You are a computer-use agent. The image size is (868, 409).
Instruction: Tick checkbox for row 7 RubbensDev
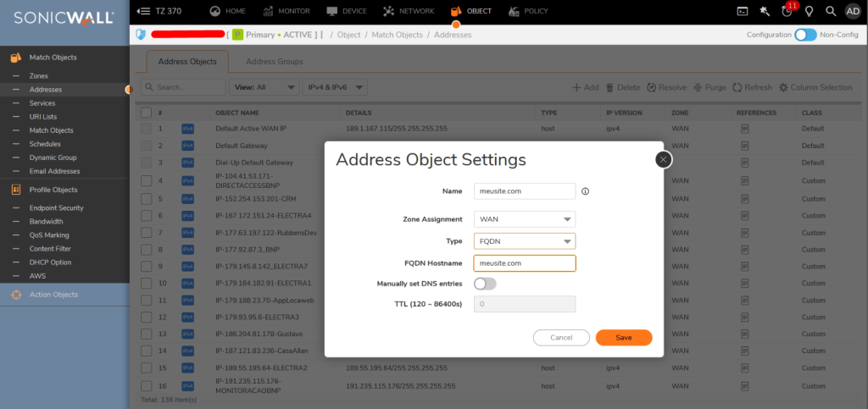tap(146, 233)
